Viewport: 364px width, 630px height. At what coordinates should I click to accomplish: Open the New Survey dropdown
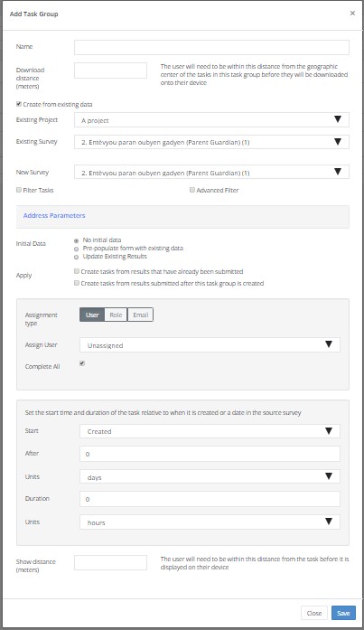point(211,172)
